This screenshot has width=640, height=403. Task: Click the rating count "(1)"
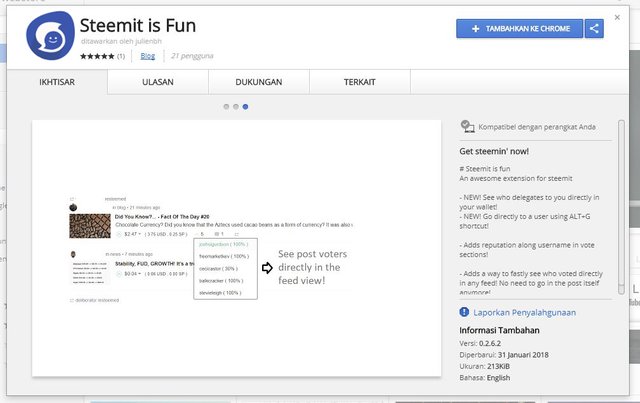click(121, 56)
